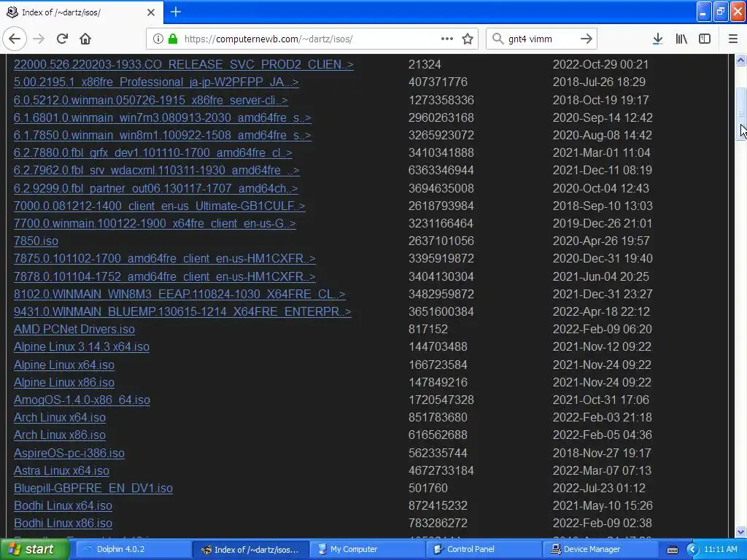This screenshot has width=747, height=560.
Task: Open 7850.iso link
Action: point(36,241)
